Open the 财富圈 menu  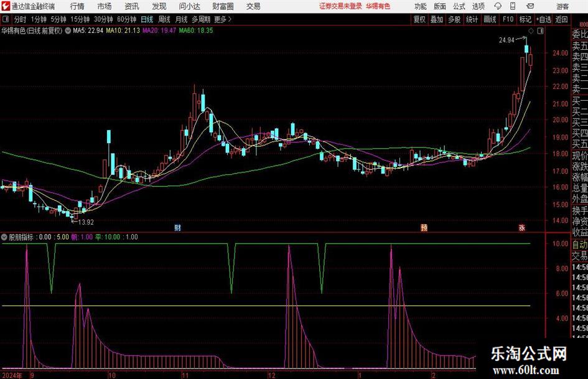(x=223, y=6)
